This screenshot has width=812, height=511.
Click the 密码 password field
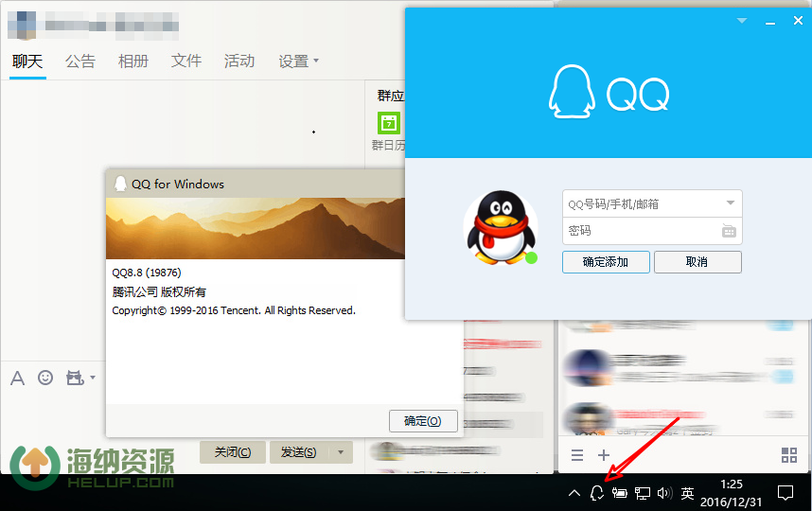(x=643, y=230)
